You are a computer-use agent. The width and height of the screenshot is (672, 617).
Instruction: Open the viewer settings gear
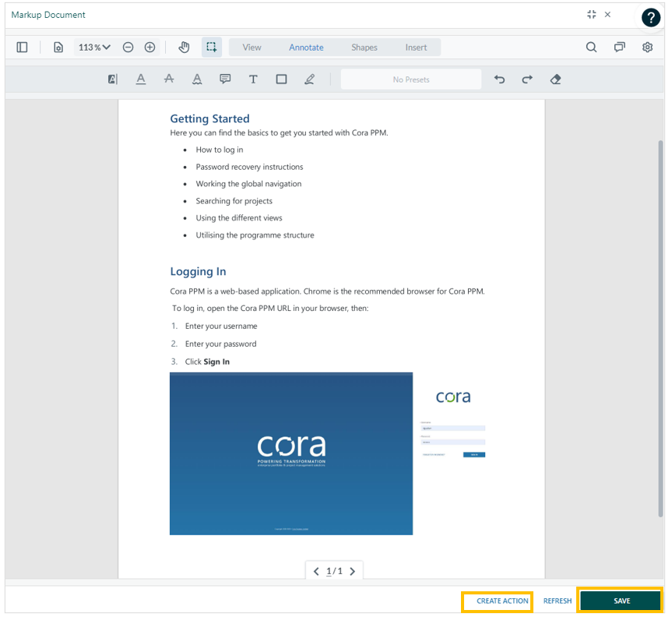click(648, 48)
